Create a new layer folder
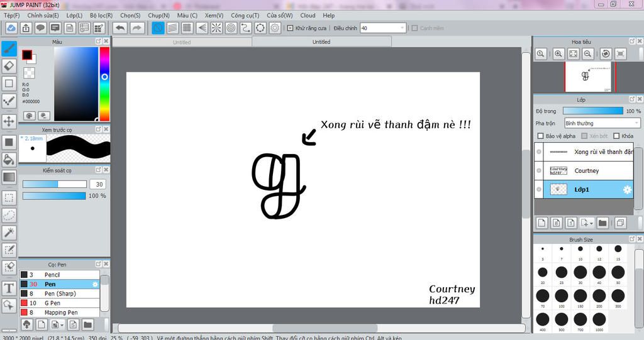This screenshot has height=340, width=644. (602, 222)
